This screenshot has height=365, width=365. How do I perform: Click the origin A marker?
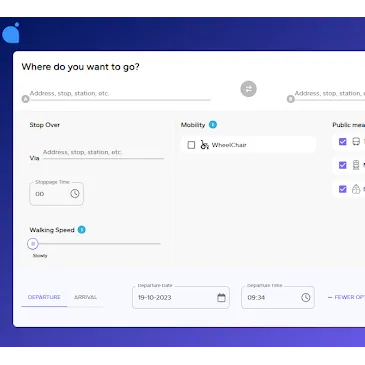(25, 99)
